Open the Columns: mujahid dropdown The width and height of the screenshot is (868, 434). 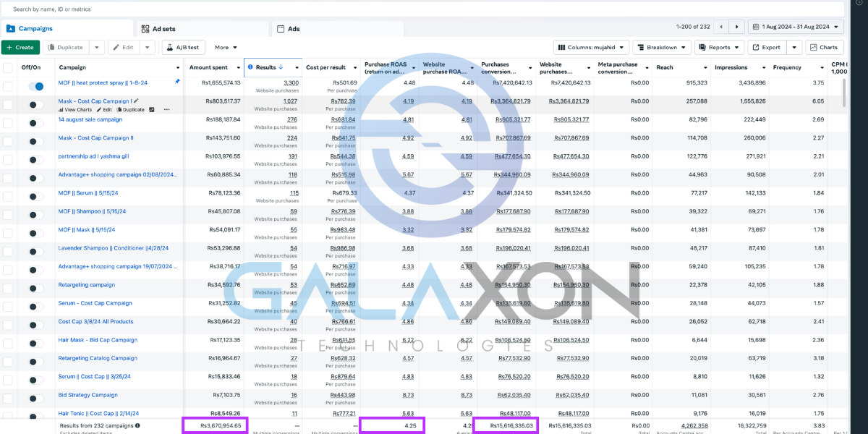click(x=591, y=47)
